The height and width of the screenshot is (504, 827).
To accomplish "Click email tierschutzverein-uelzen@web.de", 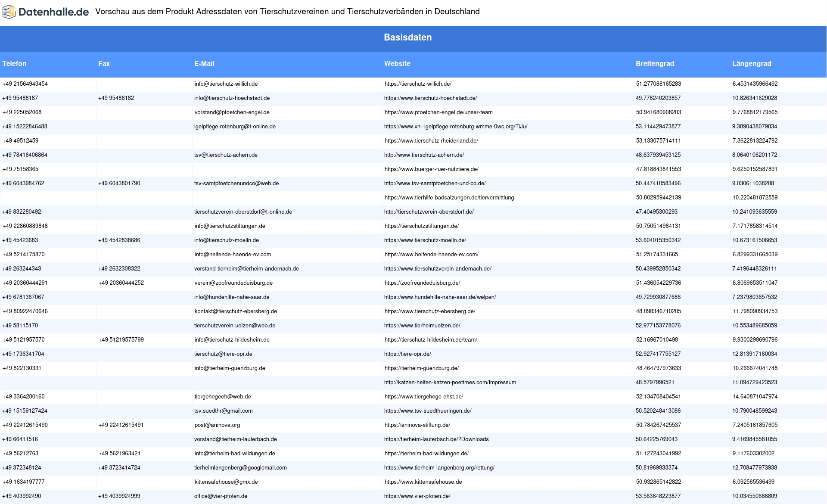I will [x=235, y=326].
